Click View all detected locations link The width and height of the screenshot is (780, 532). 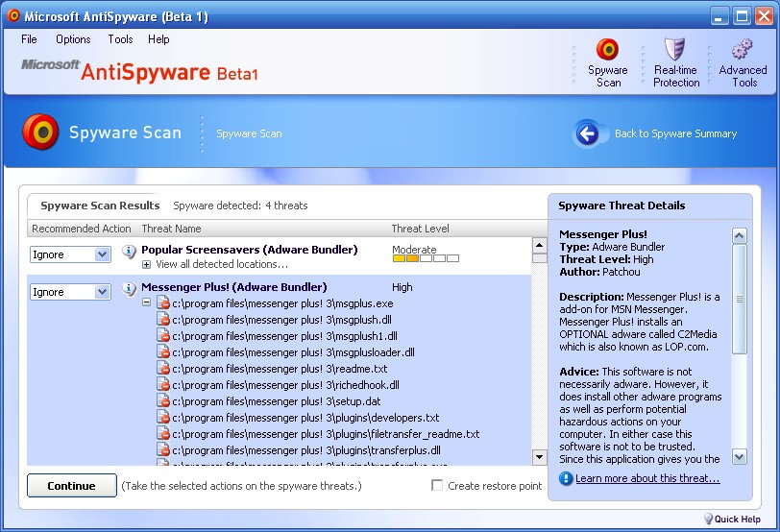coord(222,264)
